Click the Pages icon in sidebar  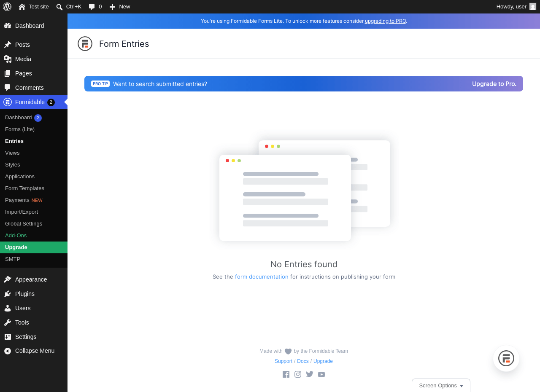pyautogui.click(x=8, y=73)
